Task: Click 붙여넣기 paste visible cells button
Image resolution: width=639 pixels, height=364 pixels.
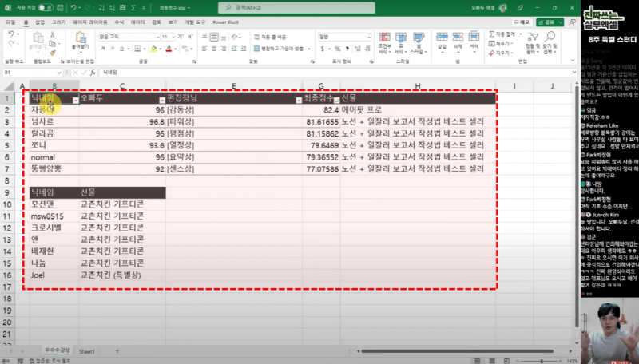Action: (81, 41)
